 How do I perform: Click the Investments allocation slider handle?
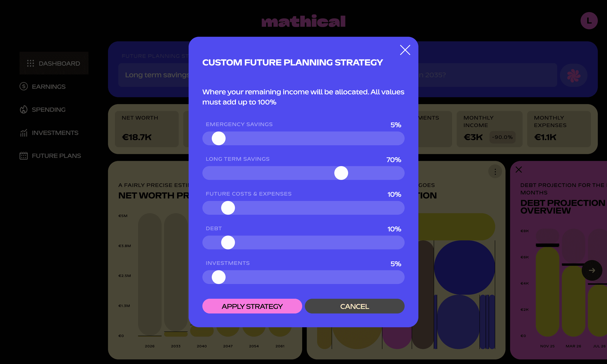218,277
